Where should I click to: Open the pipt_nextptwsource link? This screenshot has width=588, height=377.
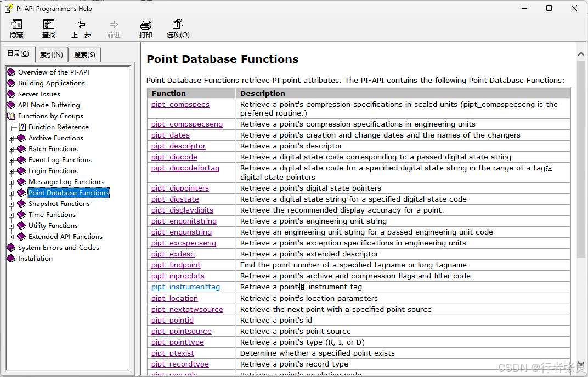point(187,310)
